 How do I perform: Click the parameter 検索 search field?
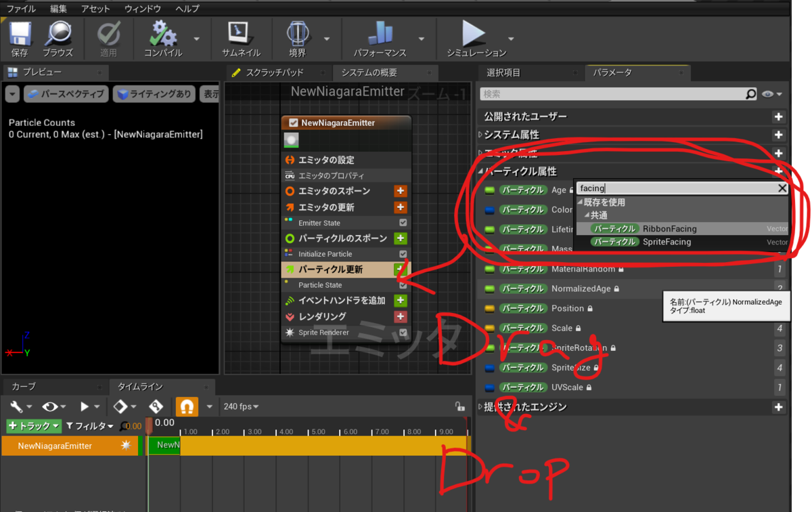pos(612,94)
